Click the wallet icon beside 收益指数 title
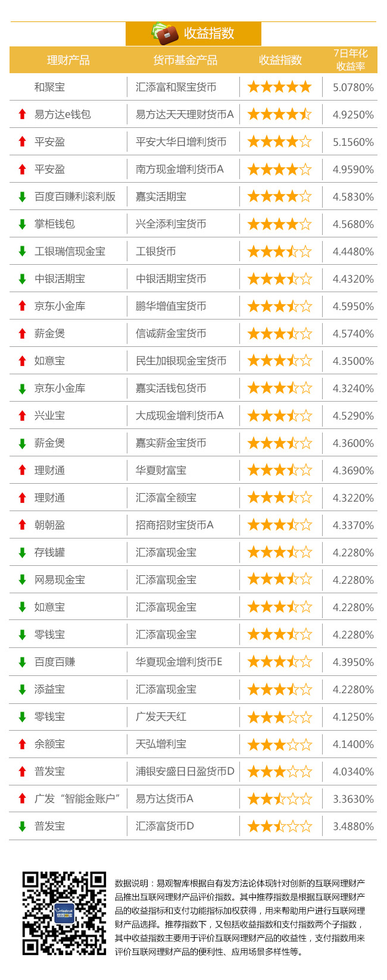The height and width of the screenshot is (980, 387). pos(164,33)
